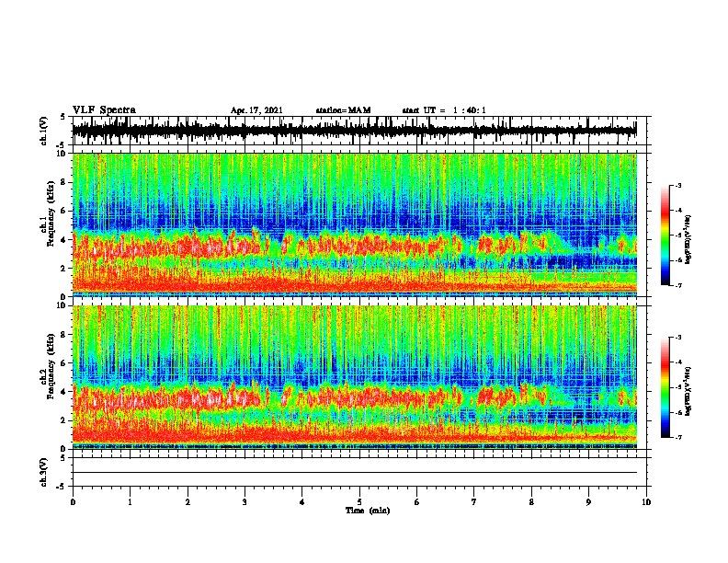This screenshot has width=728, height=563.
Task: Click the start UT time text
Action: [444, 110]
